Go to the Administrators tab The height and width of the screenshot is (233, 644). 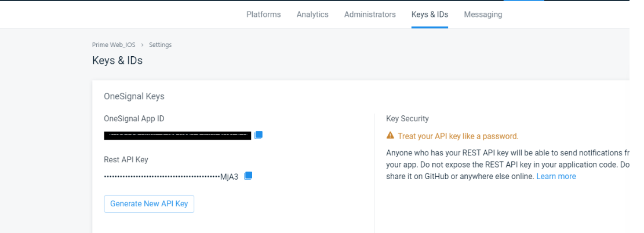point(370,14)
